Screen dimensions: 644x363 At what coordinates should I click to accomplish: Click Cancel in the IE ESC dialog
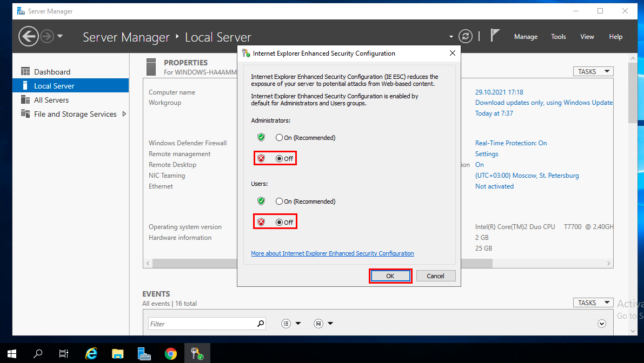click(x=435, y=276)
